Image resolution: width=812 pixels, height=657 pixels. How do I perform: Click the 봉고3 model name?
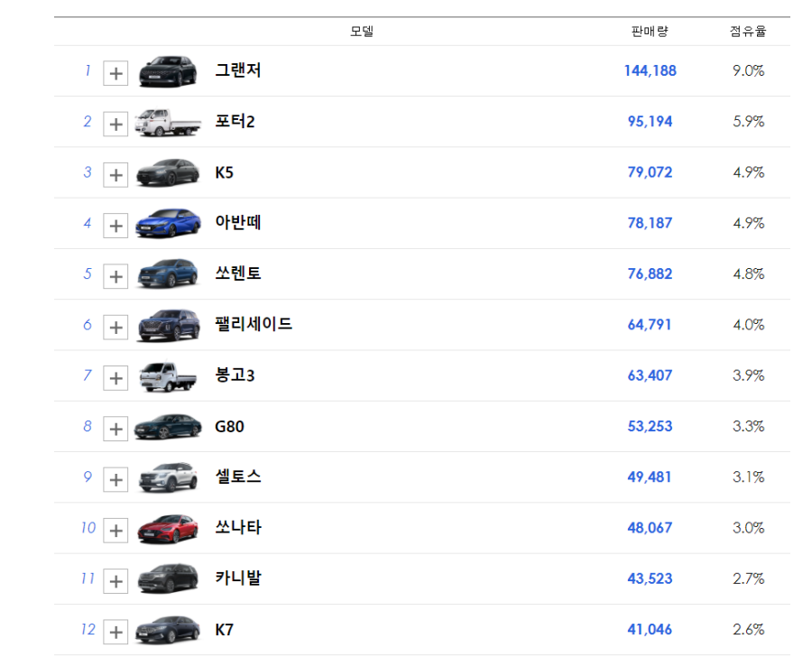coord(235,375)
